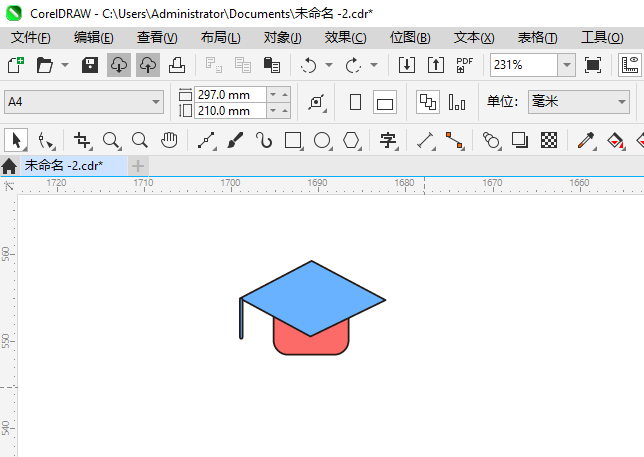Select the Dimension tool

click(426, 140)
